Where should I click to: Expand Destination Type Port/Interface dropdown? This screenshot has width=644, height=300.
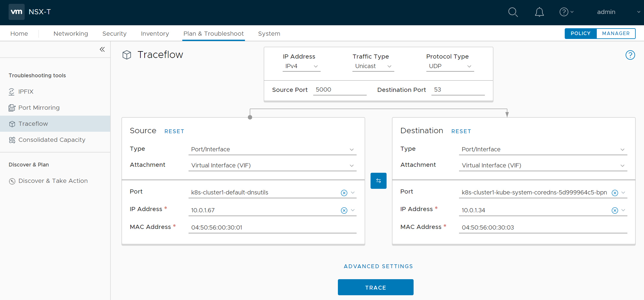pyautogui.click(x=543, y=149)
